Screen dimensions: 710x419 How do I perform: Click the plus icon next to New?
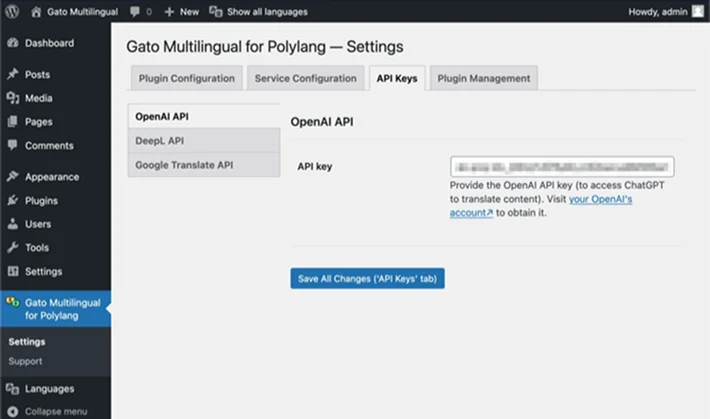tap(169, 12)
